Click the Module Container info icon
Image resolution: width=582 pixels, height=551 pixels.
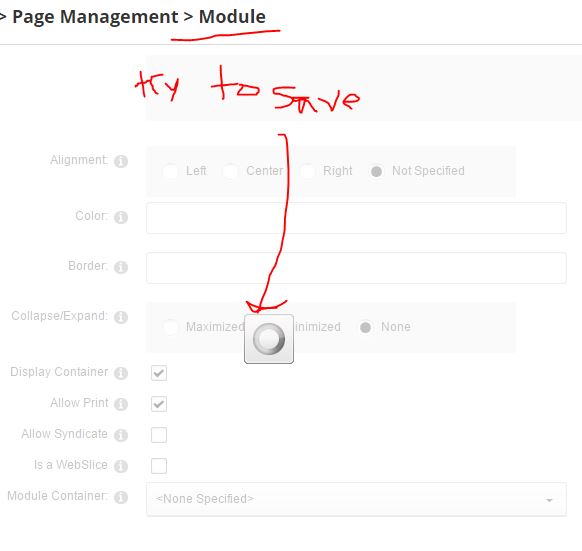coord(121,497)
